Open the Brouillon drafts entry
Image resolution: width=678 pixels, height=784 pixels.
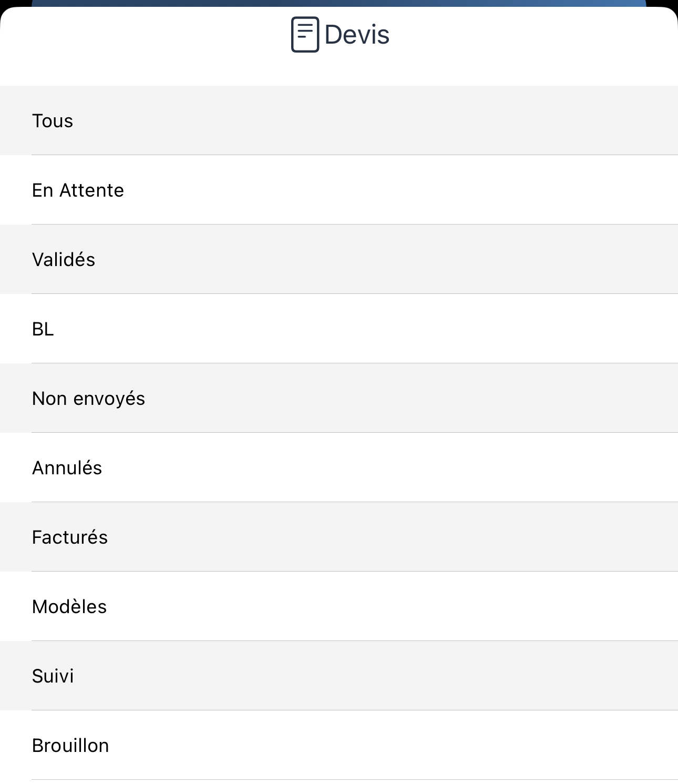pyautogui.click(x=339, y=745)
